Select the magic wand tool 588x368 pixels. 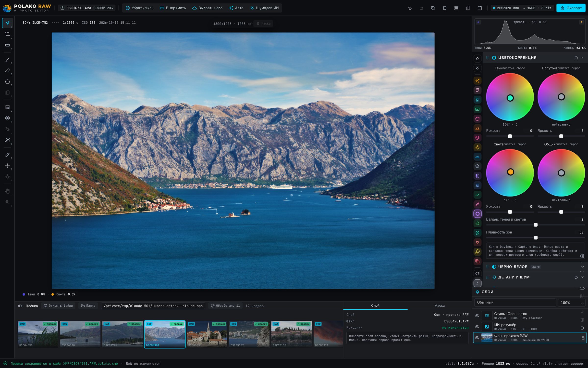pyautogui.click(x=8, y=140)
